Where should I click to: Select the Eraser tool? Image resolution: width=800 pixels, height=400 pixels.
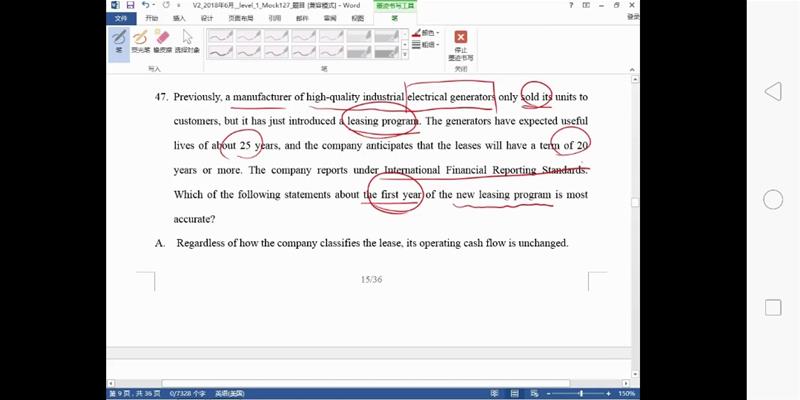[x=162, y=41]
